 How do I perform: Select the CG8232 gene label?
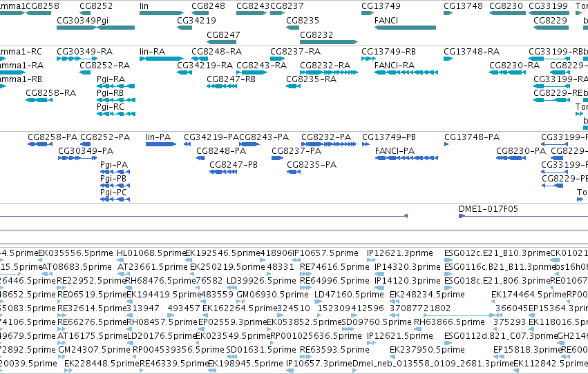click(316, 35)
